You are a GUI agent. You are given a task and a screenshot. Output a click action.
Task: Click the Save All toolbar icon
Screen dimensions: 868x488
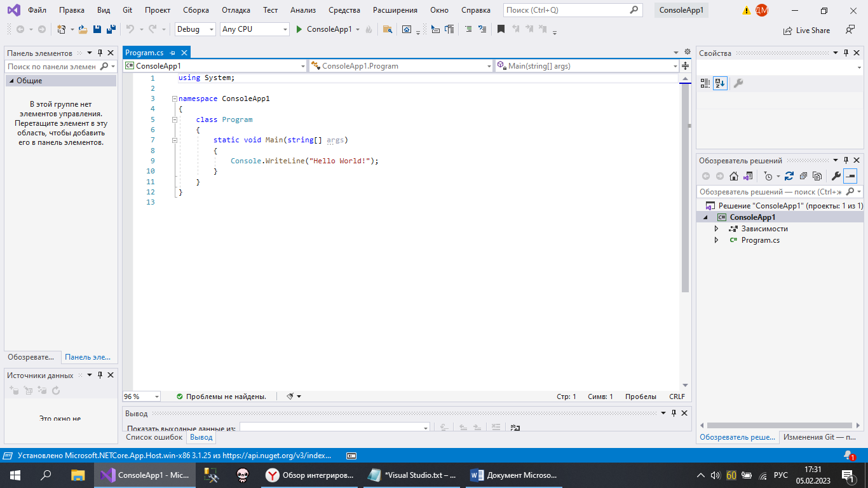pos(111,29)
